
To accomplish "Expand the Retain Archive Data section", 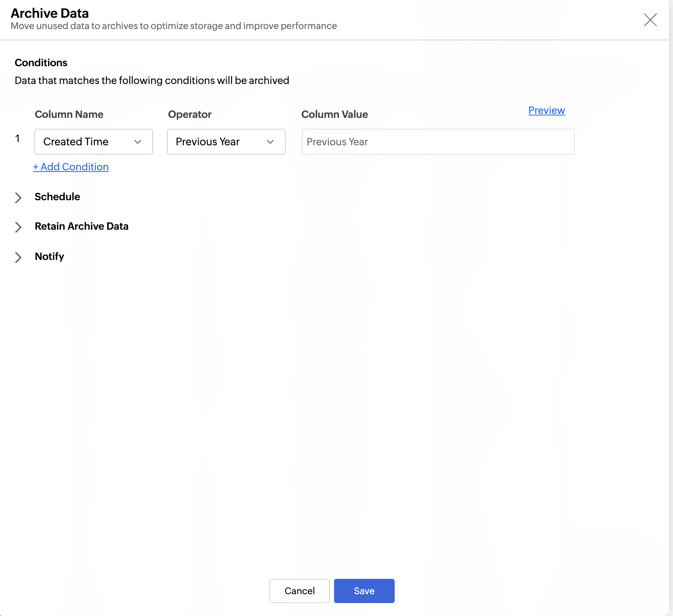I will (x=82, y=226).
